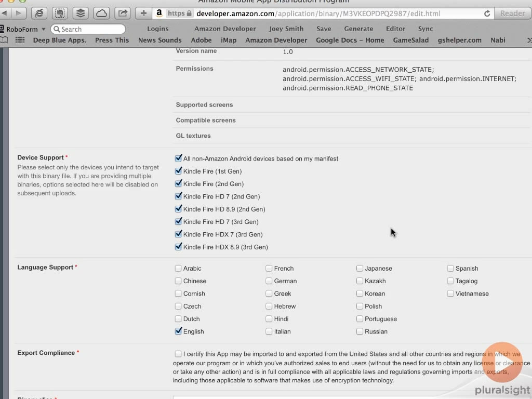Open GameSalad bookmark
This screenshot has height=399, width=532.
(x=410, y=40)
